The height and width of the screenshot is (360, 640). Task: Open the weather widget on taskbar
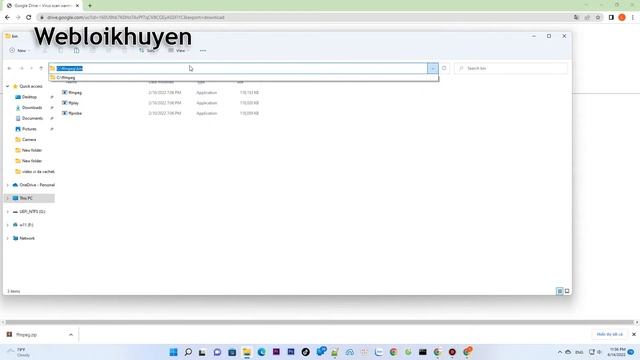[x=17, y=352]
